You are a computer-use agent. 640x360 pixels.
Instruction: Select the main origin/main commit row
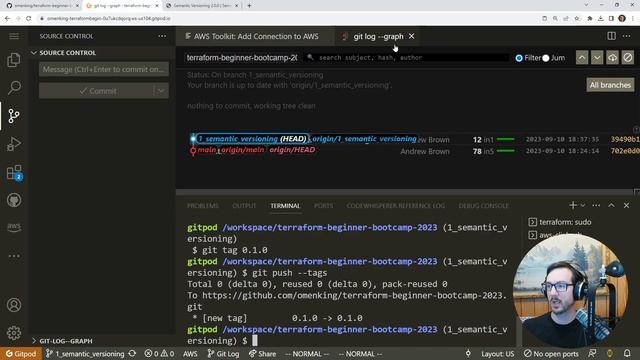(x=412, y=151)
